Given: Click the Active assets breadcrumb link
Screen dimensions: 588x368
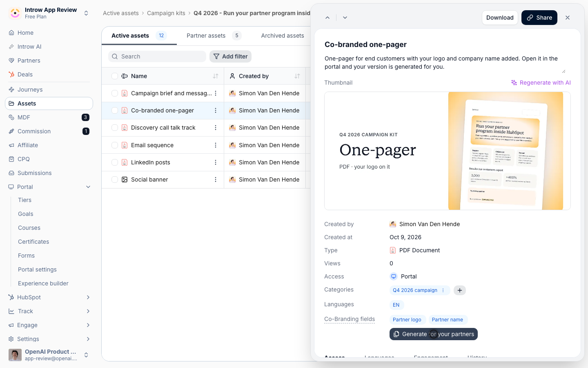Looking at the screenshot, I should [x=121, y=13].
